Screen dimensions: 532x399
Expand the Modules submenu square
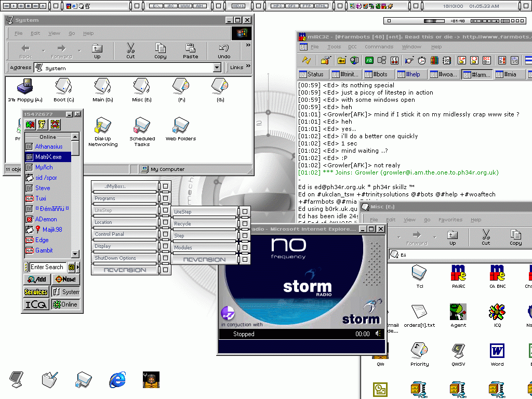pos(245,247)
